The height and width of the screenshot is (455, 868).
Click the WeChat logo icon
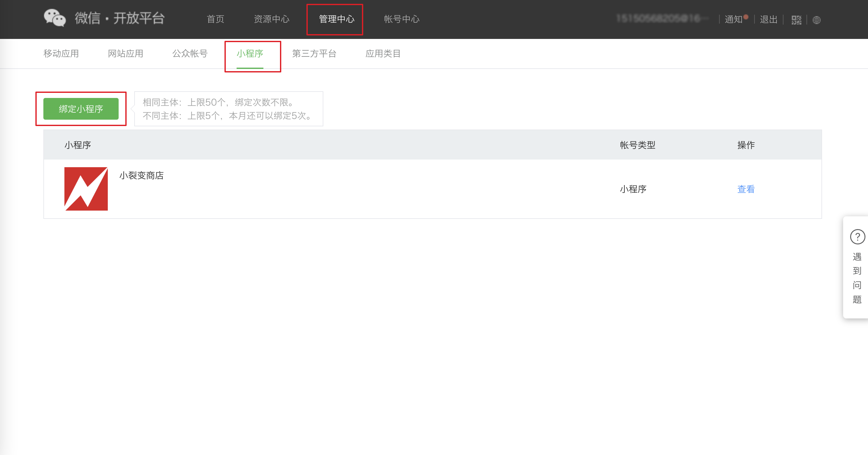pos(55,18)
